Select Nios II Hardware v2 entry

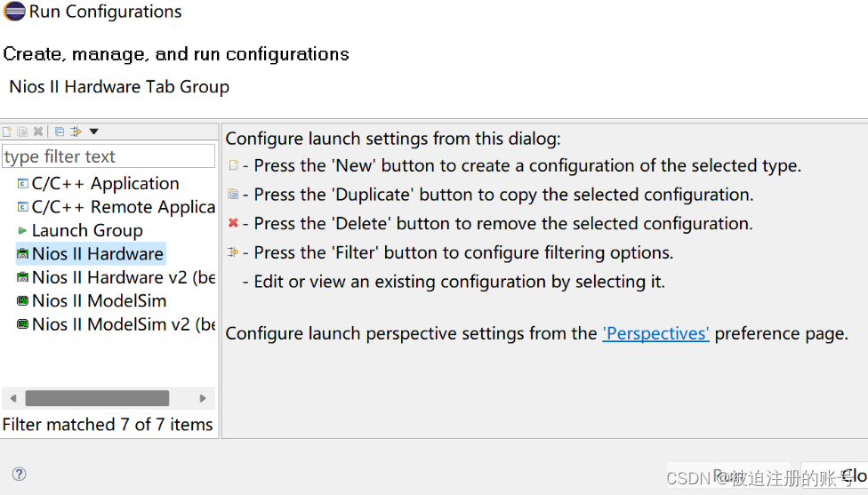[x=116, y=277]
